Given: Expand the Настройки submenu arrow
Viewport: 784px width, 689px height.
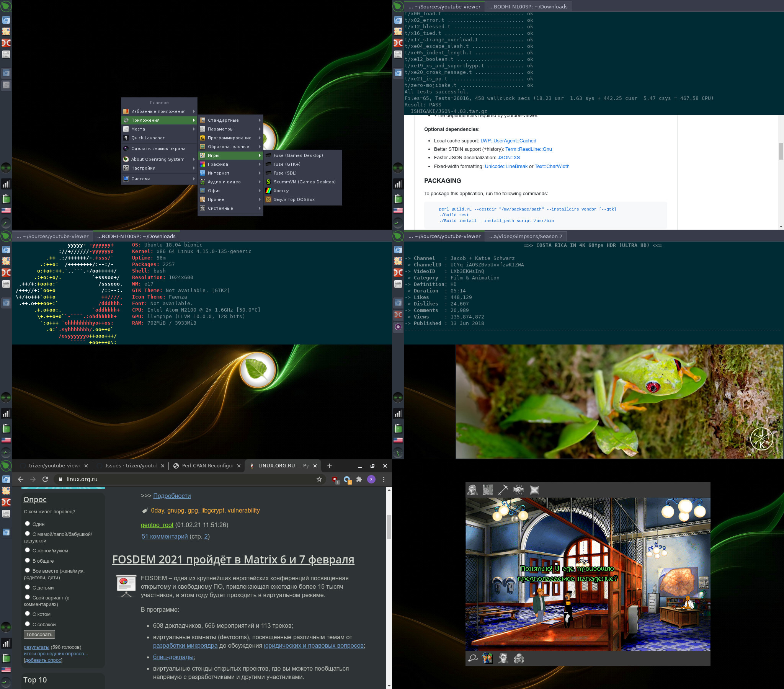Looking at the screenshot, I should 194,168.
